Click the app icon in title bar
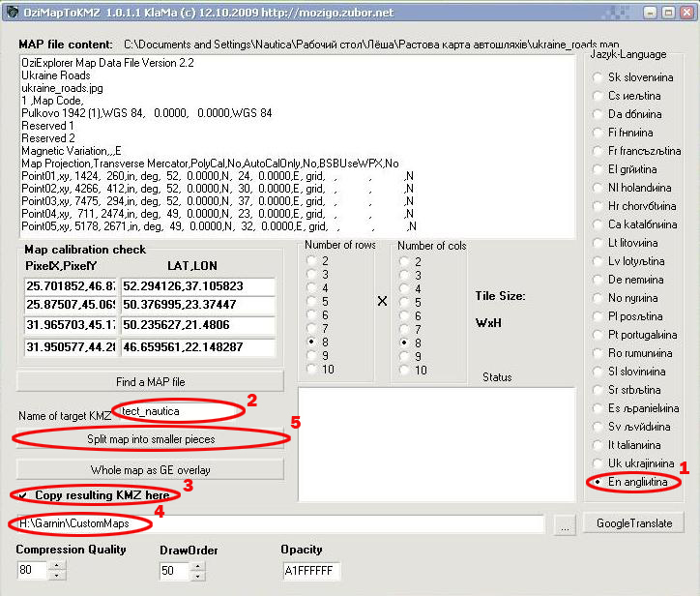 click(x=14, y=14)
